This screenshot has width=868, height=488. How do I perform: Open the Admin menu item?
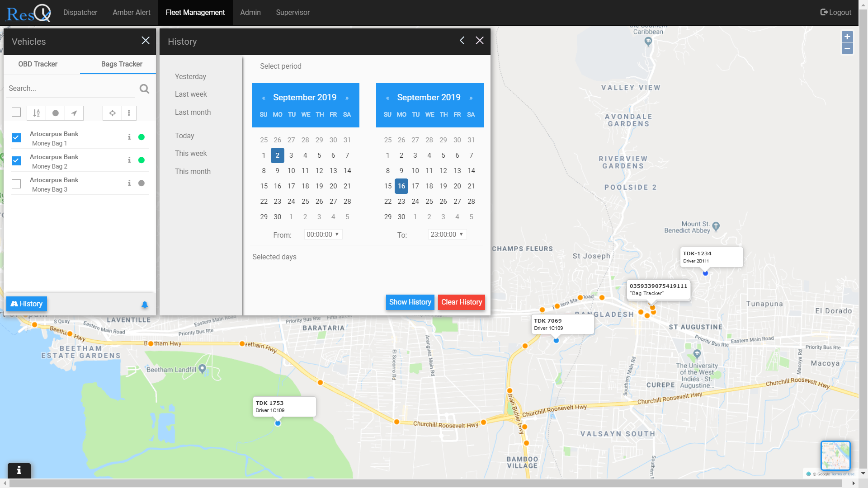point(250,12)
